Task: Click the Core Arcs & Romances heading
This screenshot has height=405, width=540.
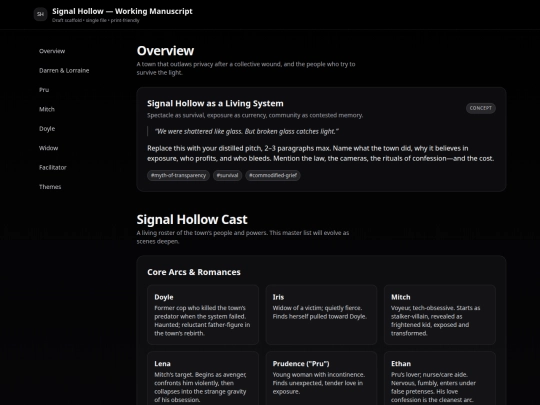Action: [194, 272]
